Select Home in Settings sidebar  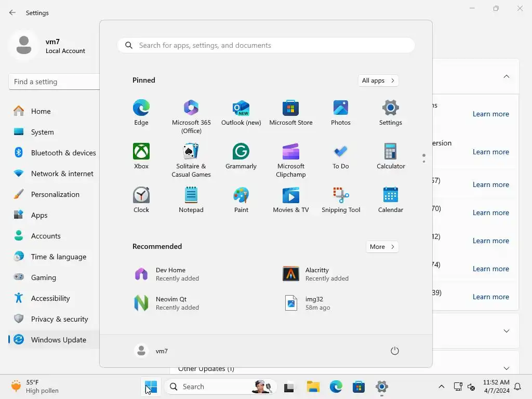[54, 111]
